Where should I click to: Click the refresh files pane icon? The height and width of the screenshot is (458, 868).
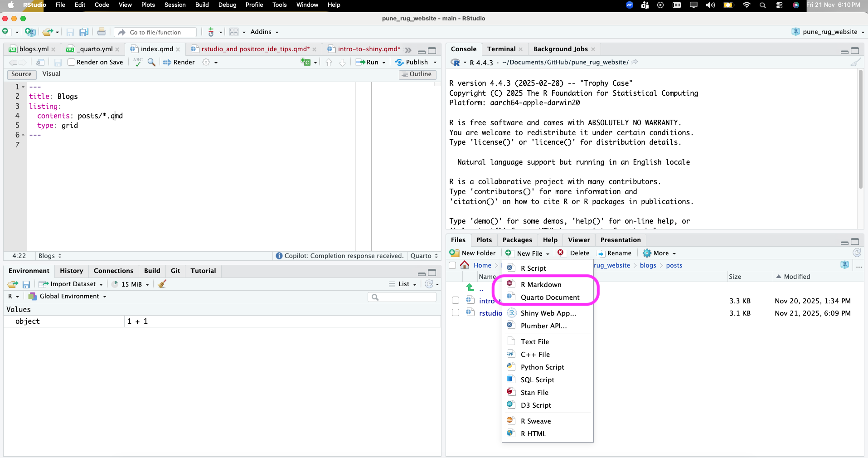(856, 253)
